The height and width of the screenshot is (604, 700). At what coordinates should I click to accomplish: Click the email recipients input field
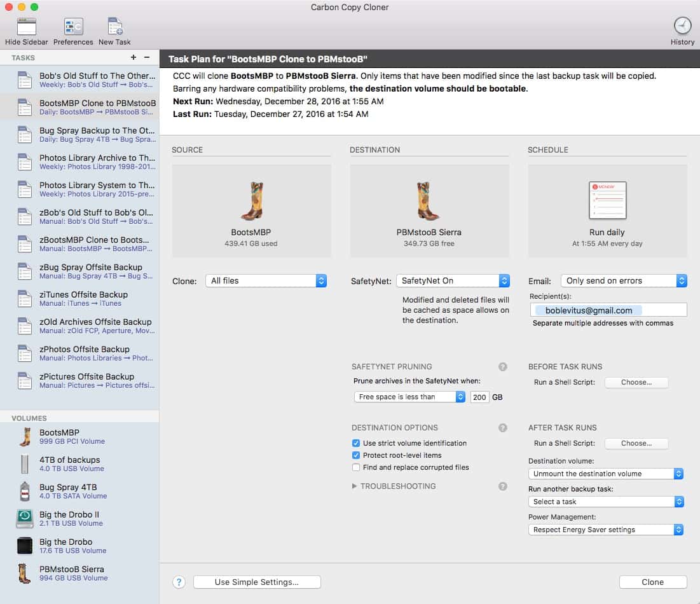pyautogui.click(x=608, y=310)
